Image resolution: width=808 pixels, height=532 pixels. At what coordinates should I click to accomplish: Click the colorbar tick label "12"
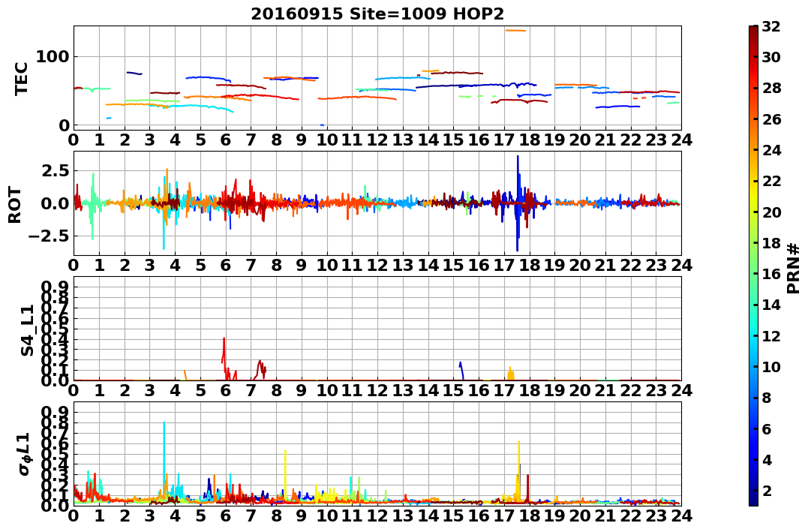pos(771,335)
